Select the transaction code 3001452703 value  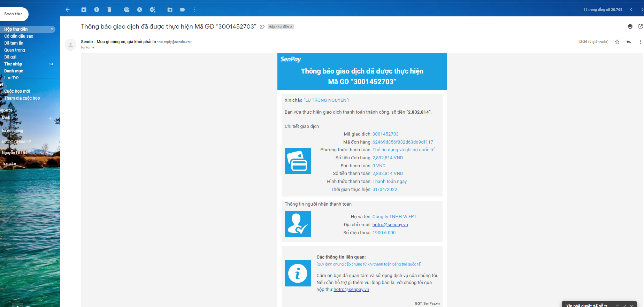pos(385,134)
